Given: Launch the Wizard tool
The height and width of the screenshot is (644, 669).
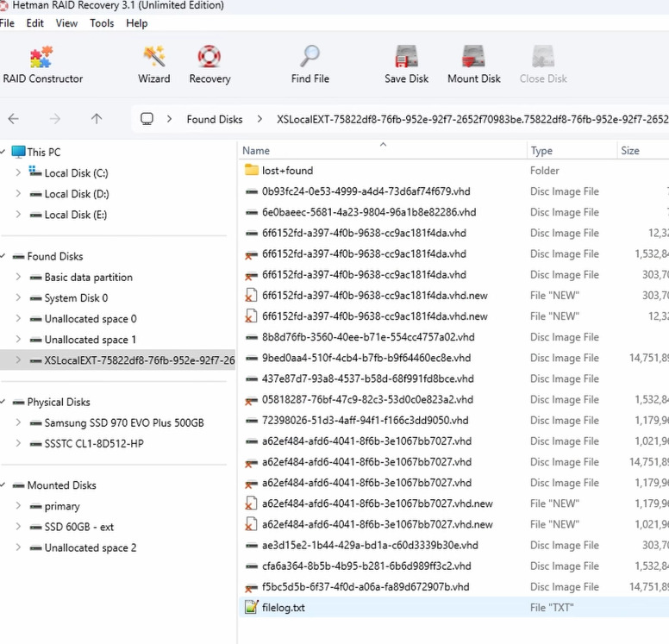Looking at the screenshot, I should (x=154, y=65).
